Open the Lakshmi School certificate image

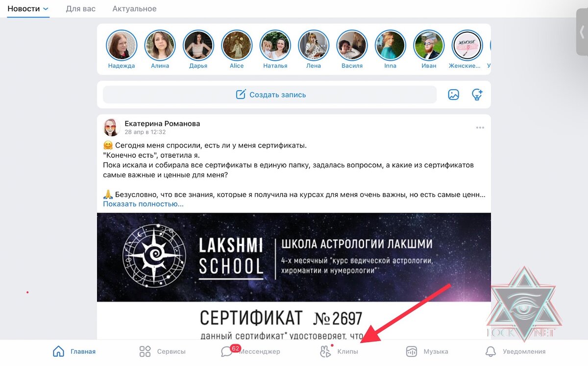tap(294, 276)
